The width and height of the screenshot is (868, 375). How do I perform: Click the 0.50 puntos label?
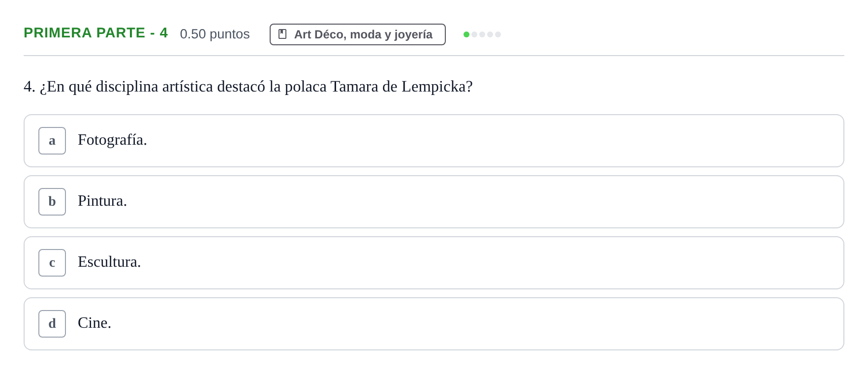(215, 34)
